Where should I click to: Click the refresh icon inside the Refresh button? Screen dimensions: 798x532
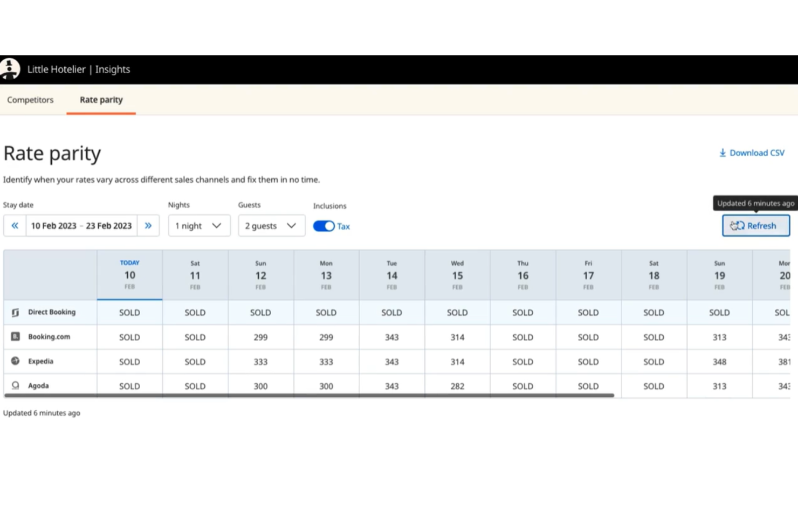(x=738, y=226)
